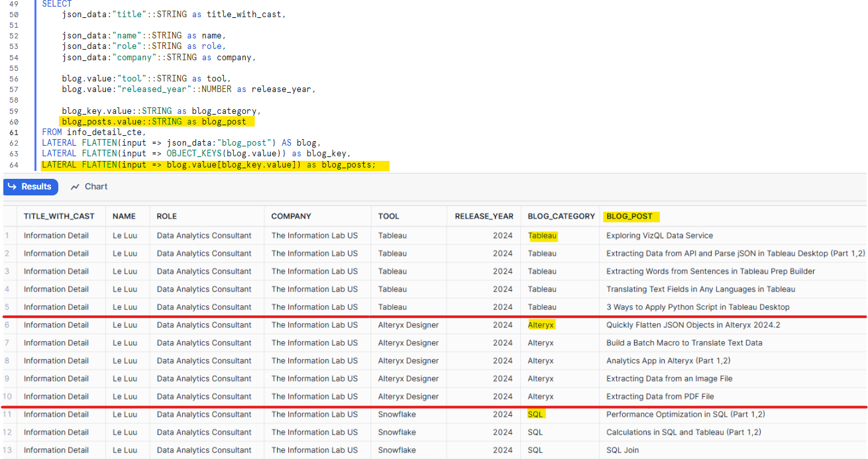This screenshot has width=868, height=459.
Task: Click 'Performance Optimization in SQL (Part 1,2)' cell
Action: (685, 415)
